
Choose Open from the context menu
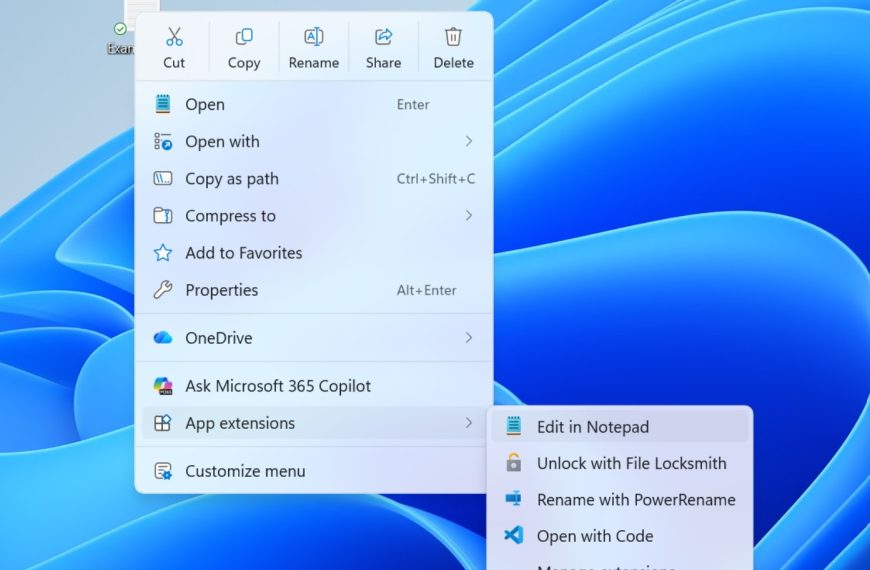click(313, 104)
